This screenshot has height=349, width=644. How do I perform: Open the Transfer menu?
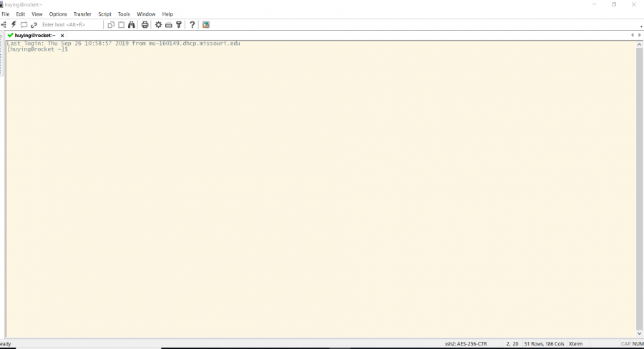tap(82, 14)
